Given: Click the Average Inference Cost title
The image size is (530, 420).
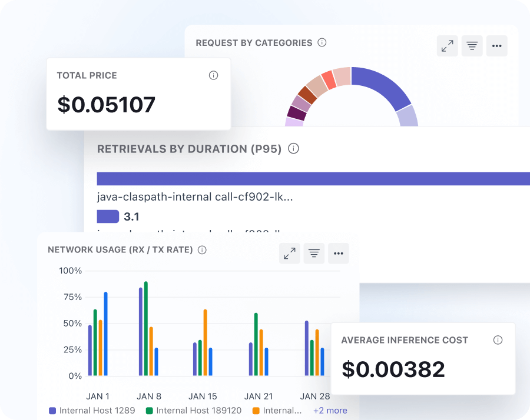Looking at the screenshot, I should point(405,340).
